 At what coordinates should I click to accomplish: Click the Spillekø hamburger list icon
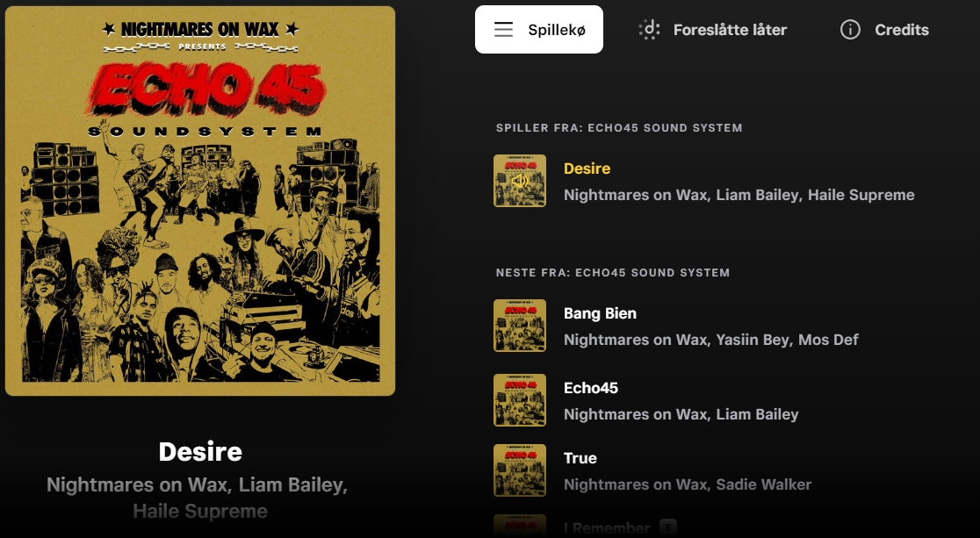(503, 29)
